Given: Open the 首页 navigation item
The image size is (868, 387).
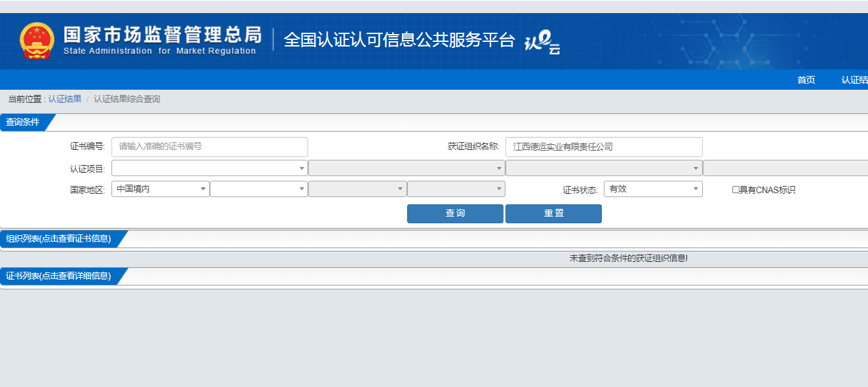Looking at the screenshot, I should click(806, 80).
